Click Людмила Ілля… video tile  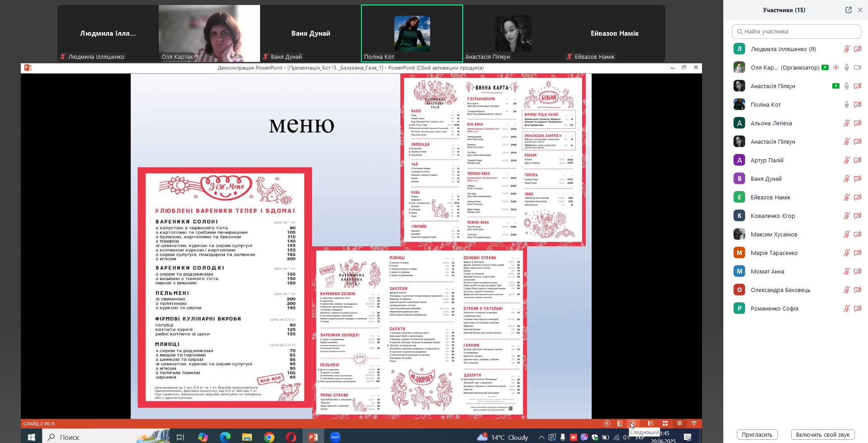108,33
